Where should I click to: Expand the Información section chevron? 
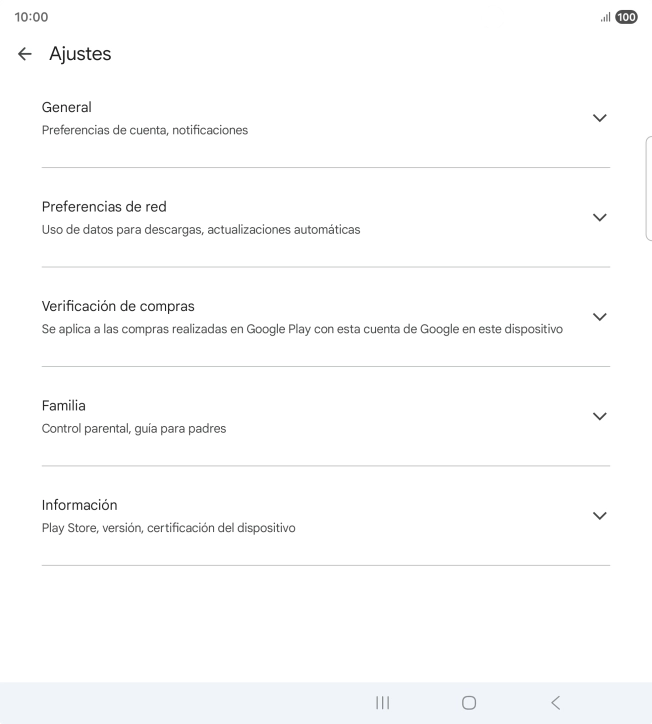coord(599,516)
